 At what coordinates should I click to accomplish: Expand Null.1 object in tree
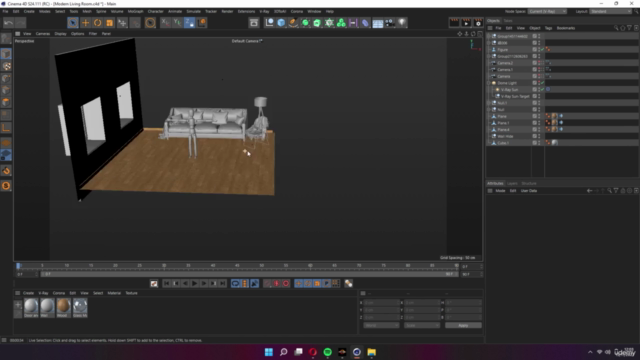click(489, 103)
